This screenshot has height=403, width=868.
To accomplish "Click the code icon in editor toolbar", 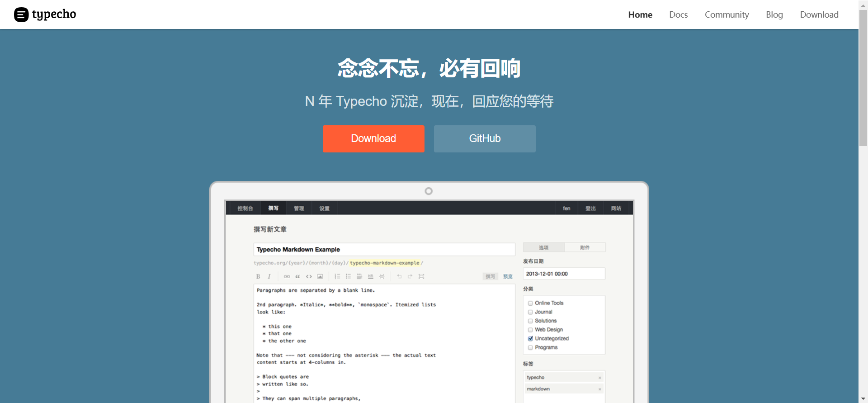I will 309,276.
